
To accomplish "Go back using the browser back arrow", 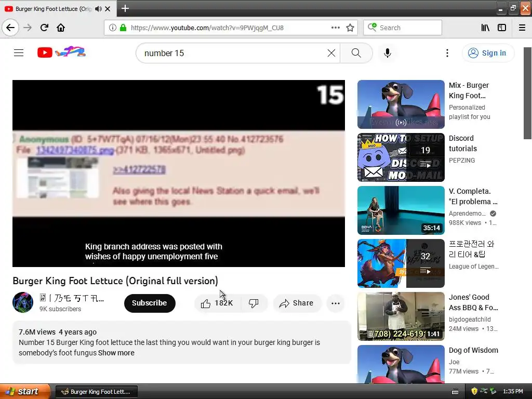I will coord(10,28).
